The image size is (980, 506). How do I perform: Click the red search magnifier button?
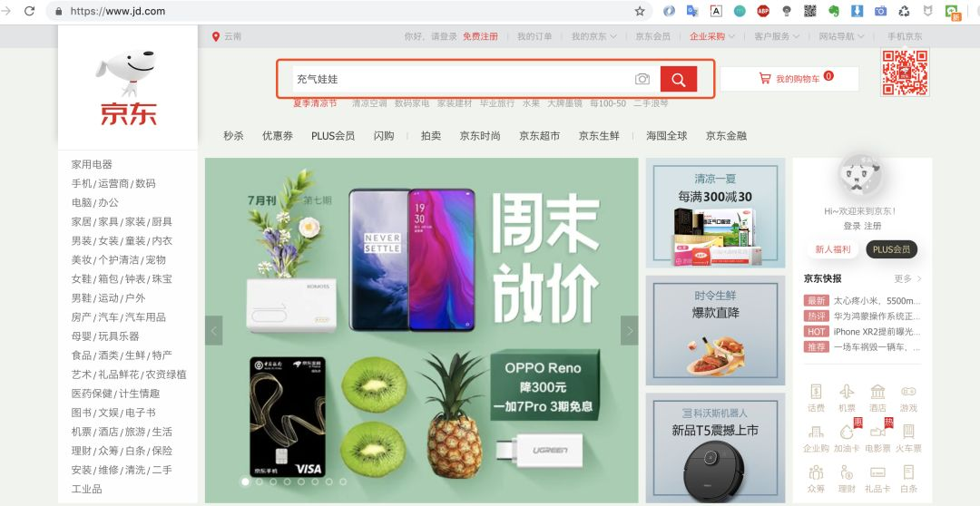click(x=678, y=79)
